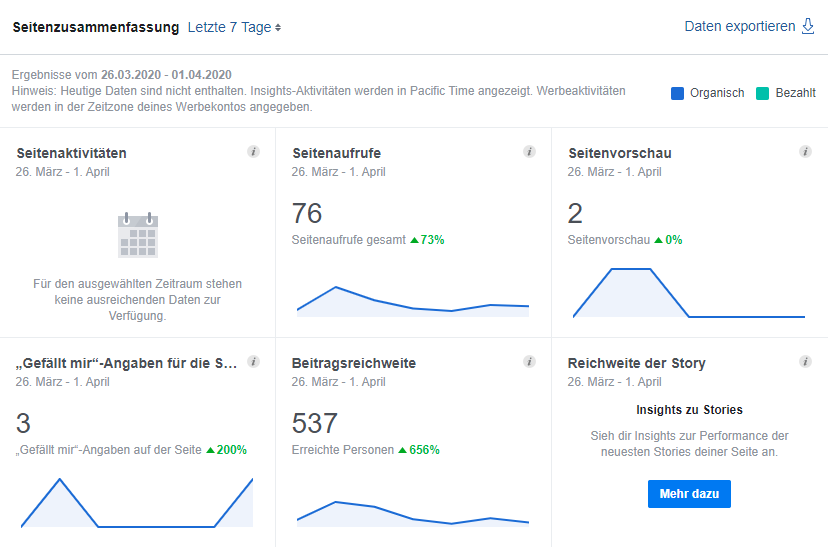Click the Bezahlt legend label
Image resolution: width=828 pixels, height=547 pixels.
[795, 93]
